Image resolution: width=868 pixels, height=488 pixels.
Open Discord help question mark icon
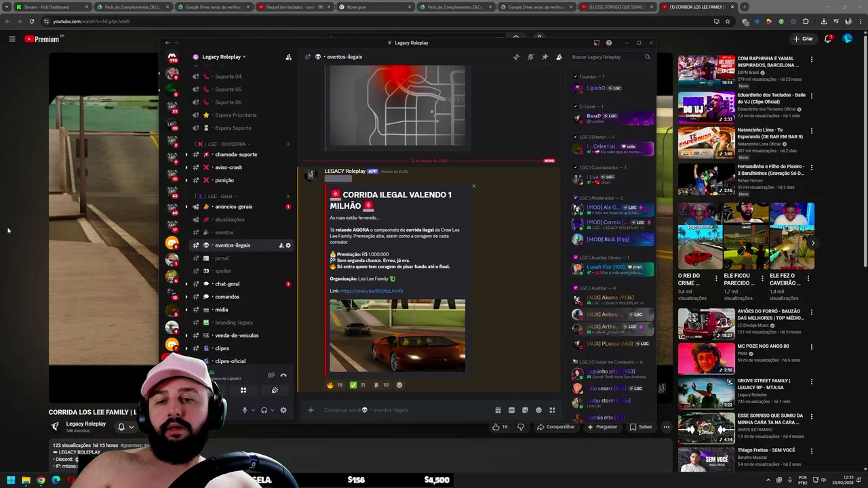[x=608, y=43]
